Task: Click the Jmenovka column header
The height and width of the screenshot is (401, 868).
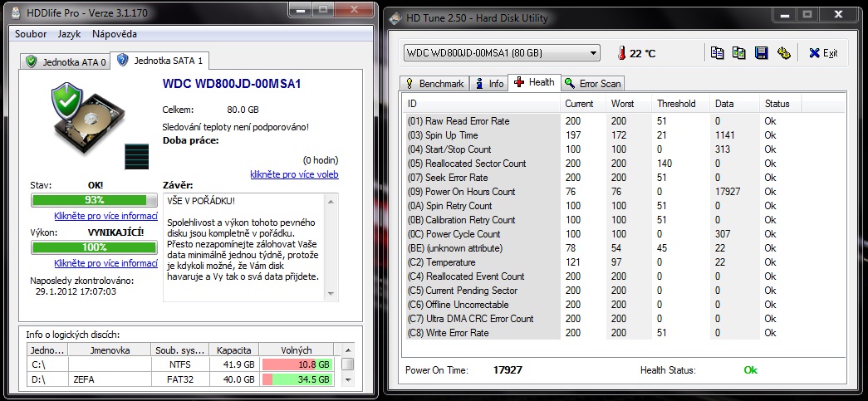Action: 110,350
